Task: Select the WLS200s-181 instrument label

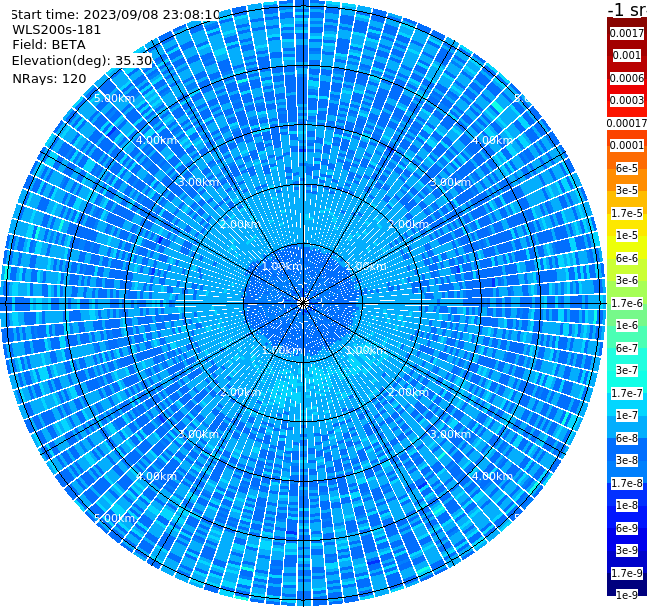Action: click(x=57, y=30)
